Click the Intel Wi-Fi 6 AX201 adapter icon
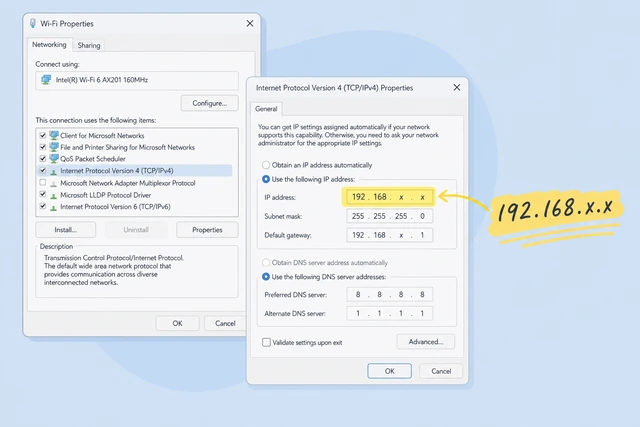 pos(46,80)
